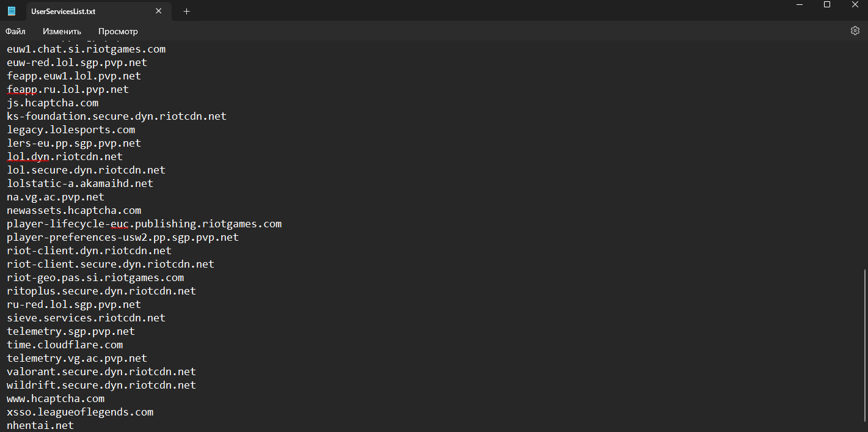This screenshot has width=868, height=432.
Task: Maximize the Notepad window
Action: pyautogui.click(x=827, y=5)
